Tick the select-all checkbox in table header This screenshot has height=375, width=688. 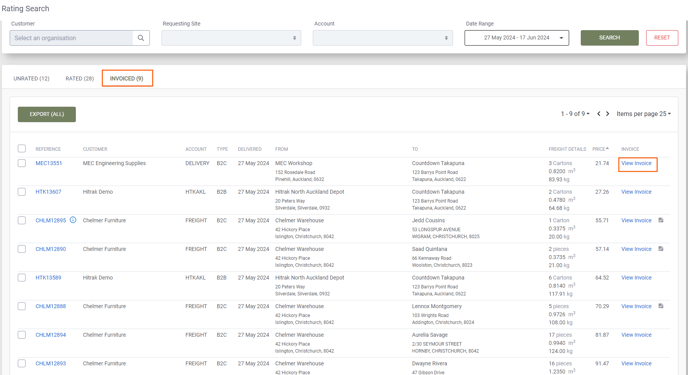click(x=22, y=148)
